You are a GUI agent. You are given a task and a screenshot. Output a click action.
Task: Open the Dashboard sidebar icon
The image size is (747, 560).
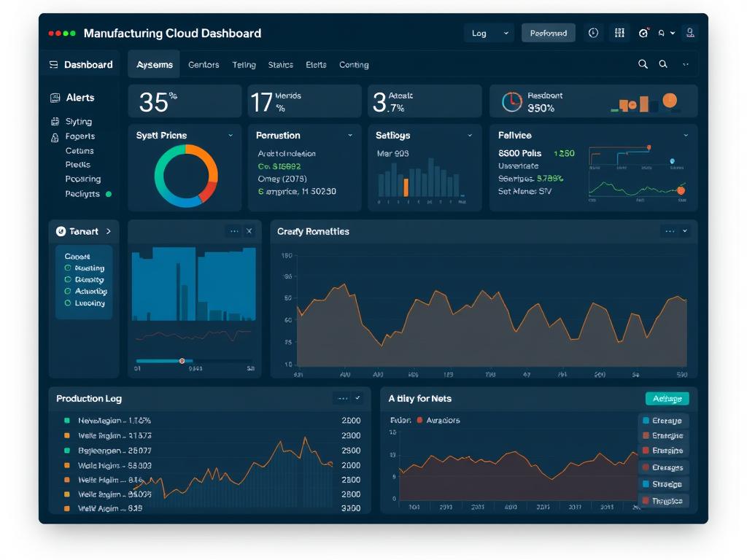[x=53, y=64]
